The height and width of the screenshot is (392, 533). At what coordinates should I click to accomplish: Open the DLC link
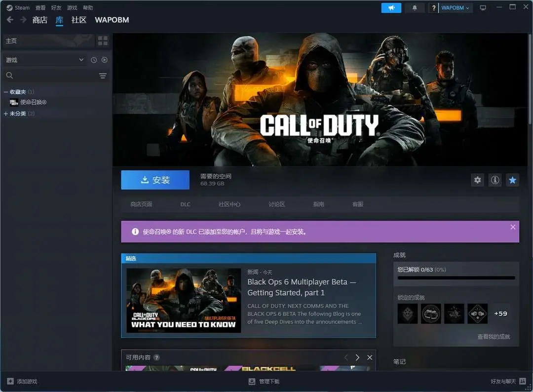(185, 204)
